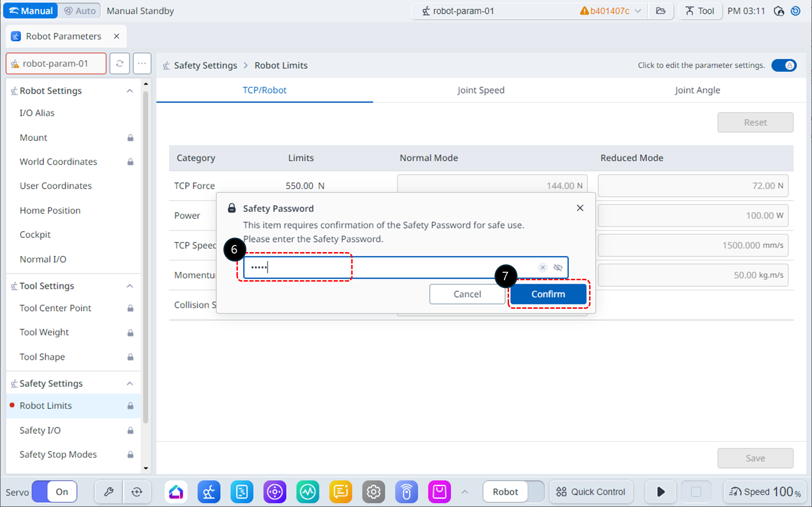Open the green monitoring waveform app
This screenshot has width=812, height=507.
tap(308, 492)
